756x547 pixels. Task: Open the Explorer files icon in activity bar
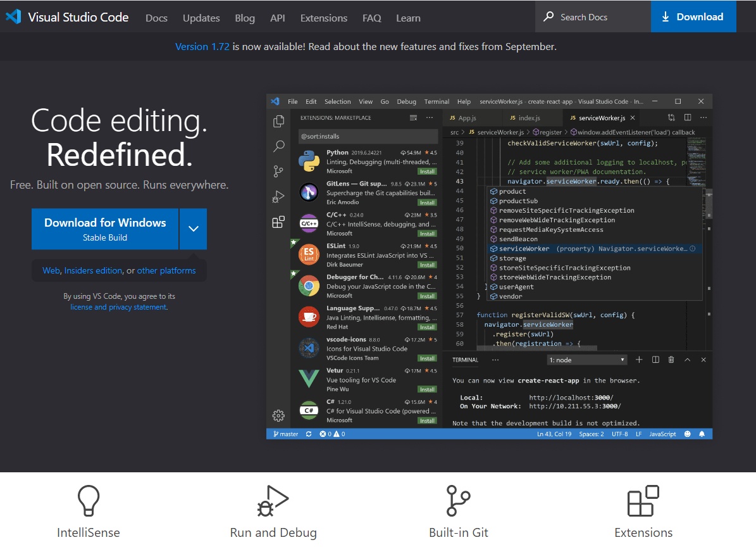pyautogui.click(x=279, y=121)
